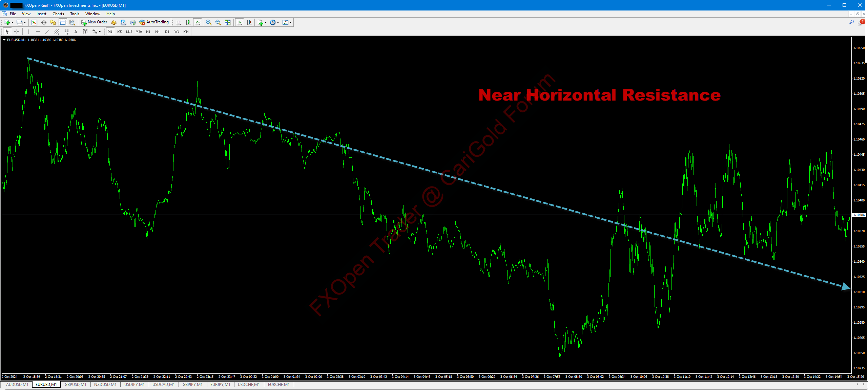Zoom in on the chart
This screenshot has width=868, height=390.
(x=209, y=22)
